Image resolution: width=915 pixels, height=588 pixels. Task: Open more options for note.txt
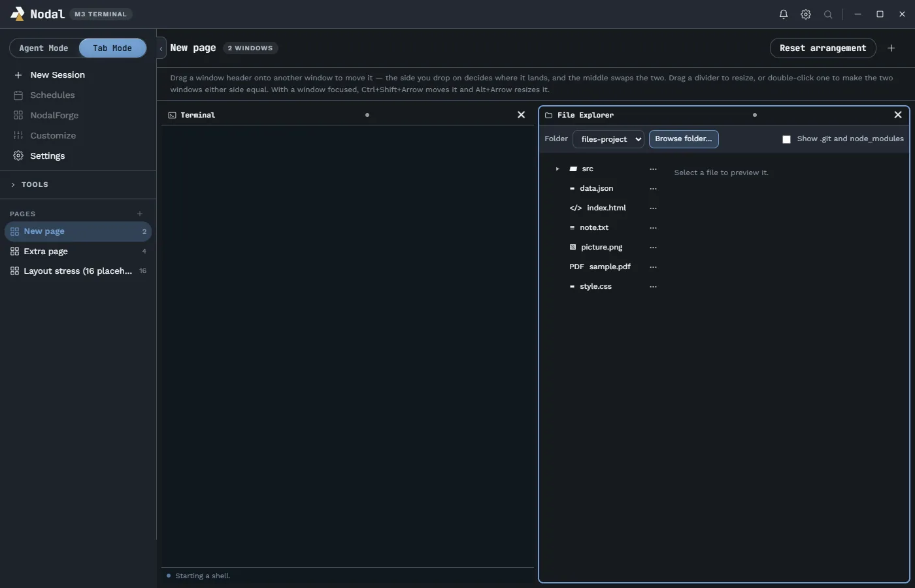[x=653, y=228]
